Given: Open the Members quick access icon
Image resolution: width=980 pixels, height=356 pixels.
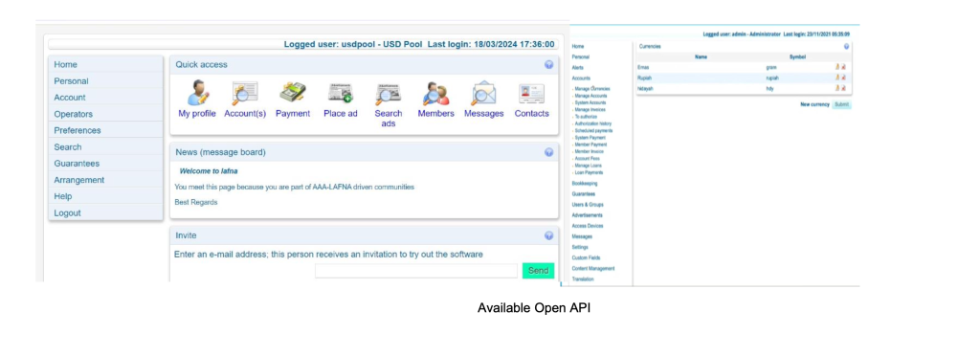Looking at the screenshot, I should (435, 94).
